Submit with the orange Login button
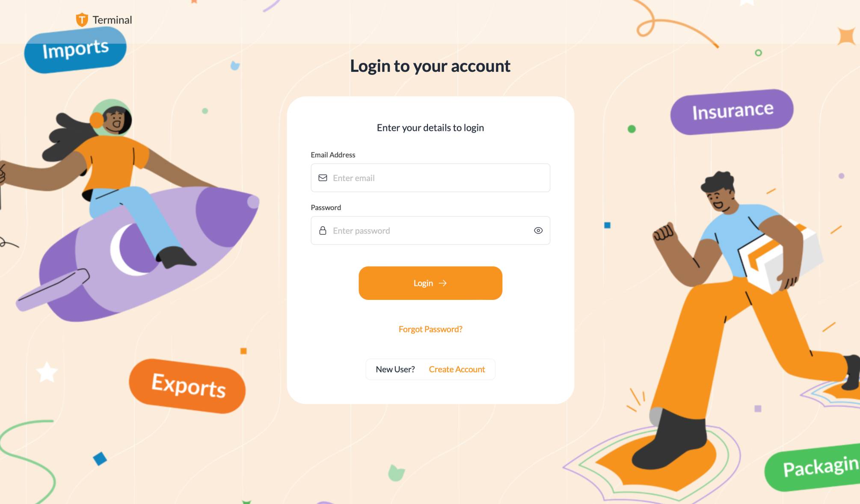This screenshot has height=504, width=860. pos(430,283)
